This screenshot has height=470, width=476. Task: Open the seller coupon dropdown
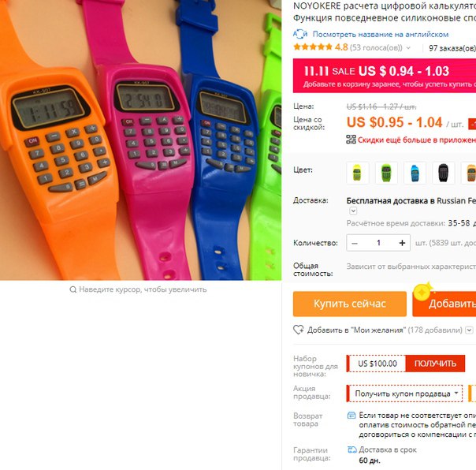tap(404, 394)
